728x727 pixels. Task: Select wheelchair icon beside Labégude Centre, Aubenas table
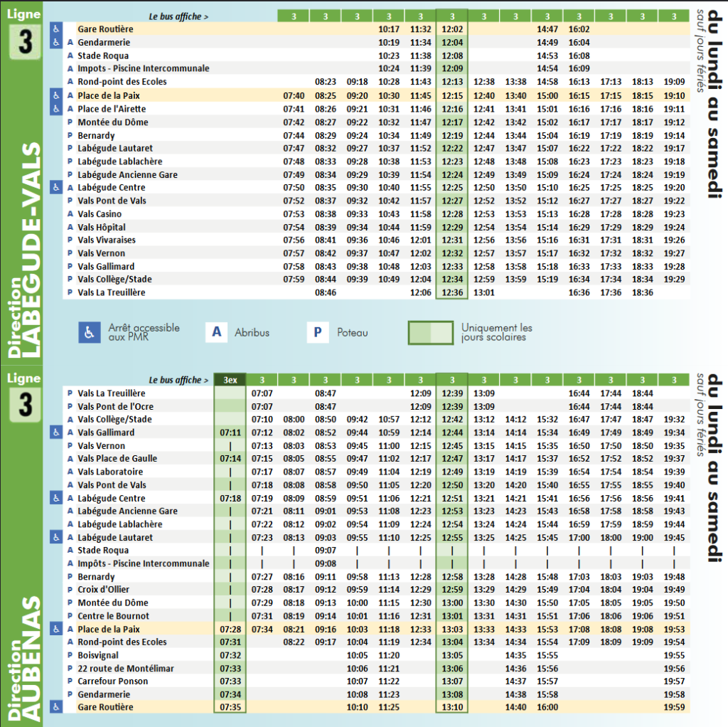[56, 498]
